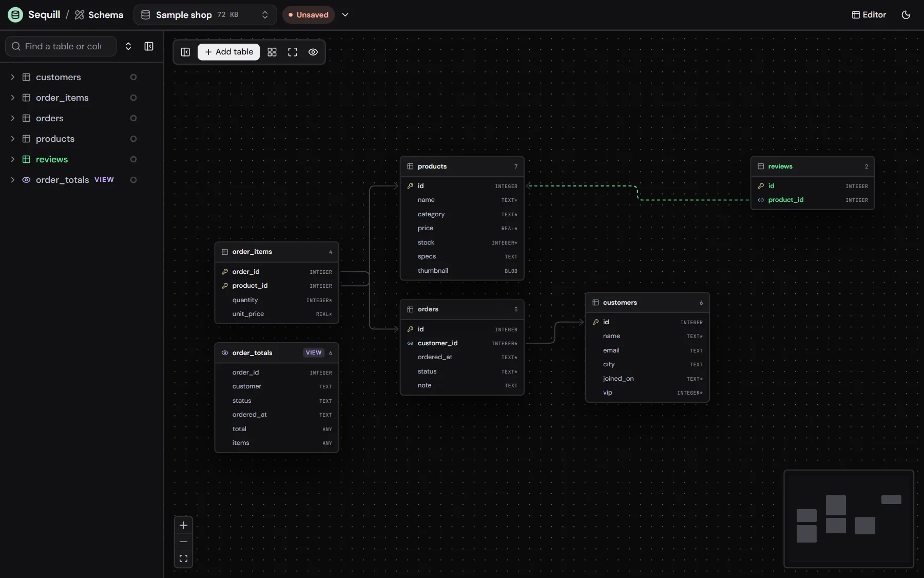Image resolution: width=924 pixels, height=578 pixels.
Task: Auto-arrange tables with grid layout icon
Action: 272,52
